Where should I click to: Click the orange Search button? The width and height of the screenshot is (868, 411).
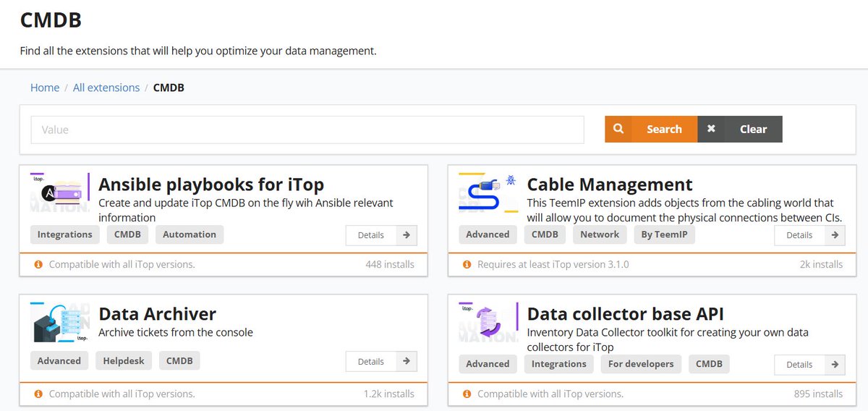coord(651,129)
